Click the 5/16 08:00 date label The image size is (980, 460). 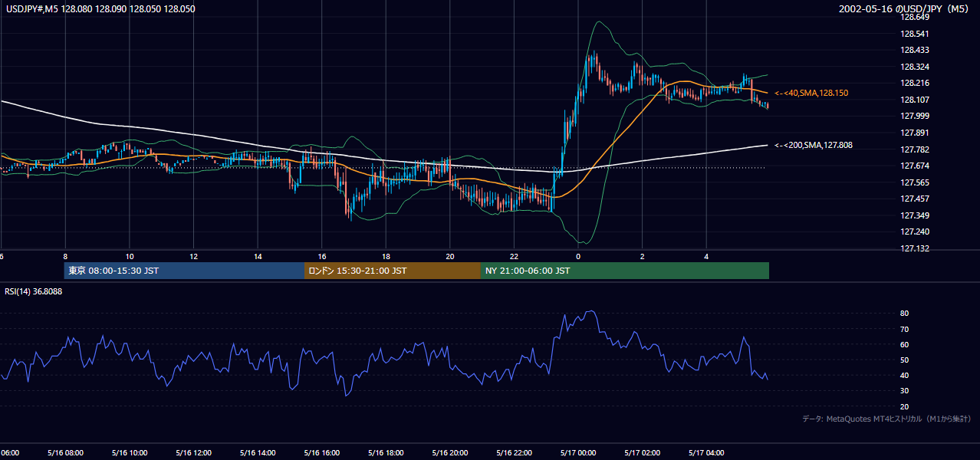click(x=65, y=453)
